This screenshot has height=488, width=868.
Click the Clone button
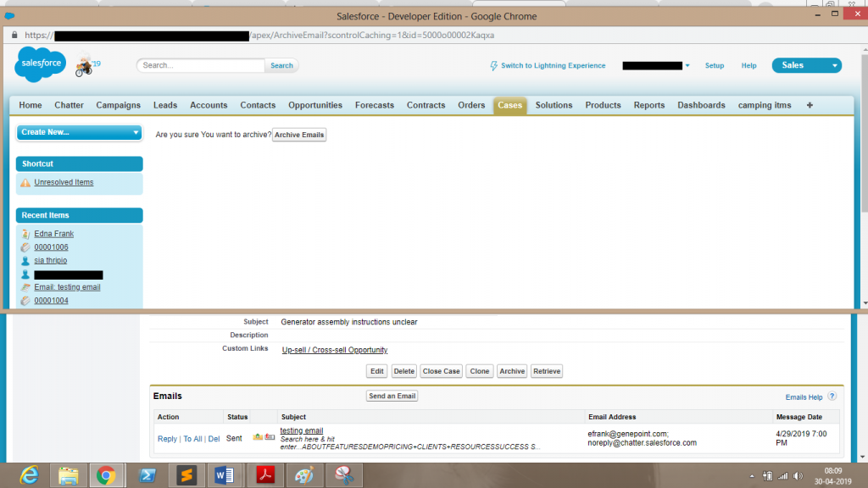coord(480,371)
